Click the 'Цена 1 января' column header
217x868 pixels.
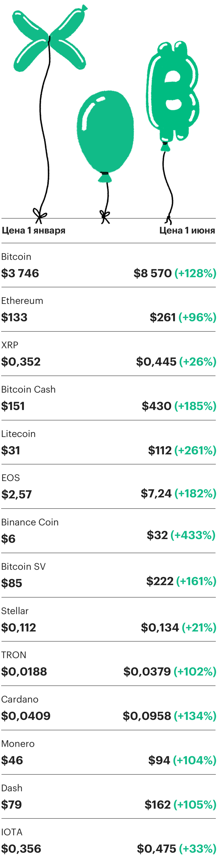point(34,230)
